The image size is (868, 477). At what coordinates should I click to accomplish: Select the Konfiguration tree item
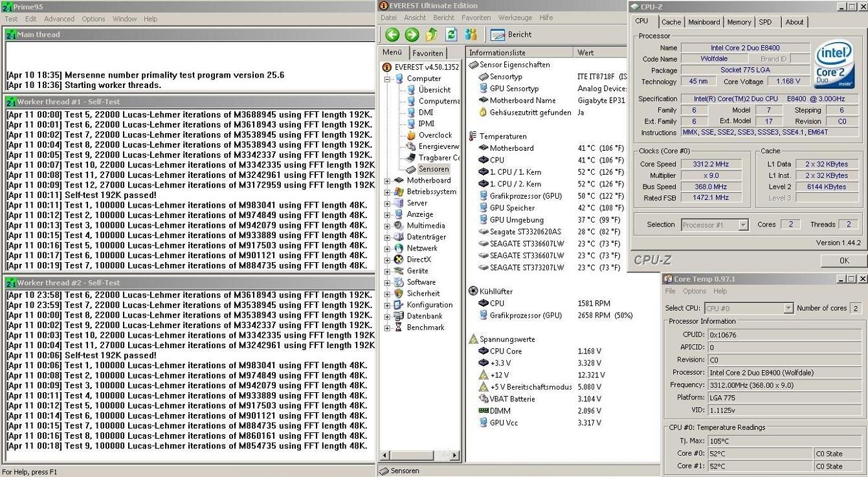429,305
